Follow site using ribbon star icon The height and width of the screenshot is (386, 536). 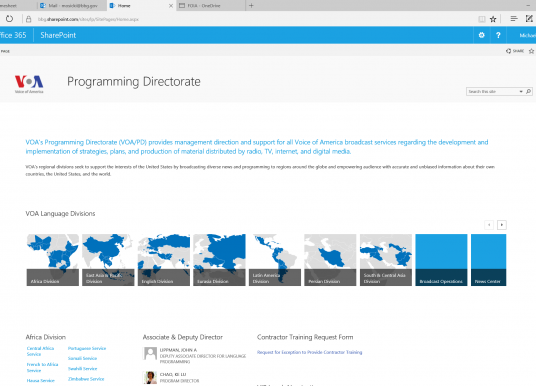531,51
